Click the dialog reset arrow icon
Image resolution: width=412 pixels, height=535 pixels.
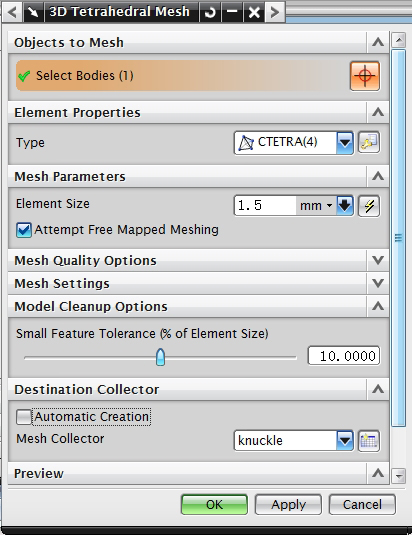(x=210, y=12)
